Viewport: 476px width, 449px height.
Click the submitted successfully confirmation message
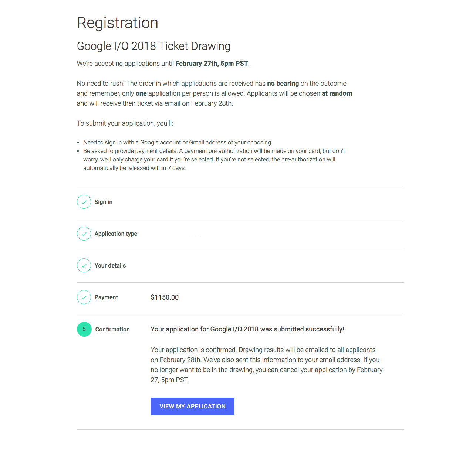[247, 329]
